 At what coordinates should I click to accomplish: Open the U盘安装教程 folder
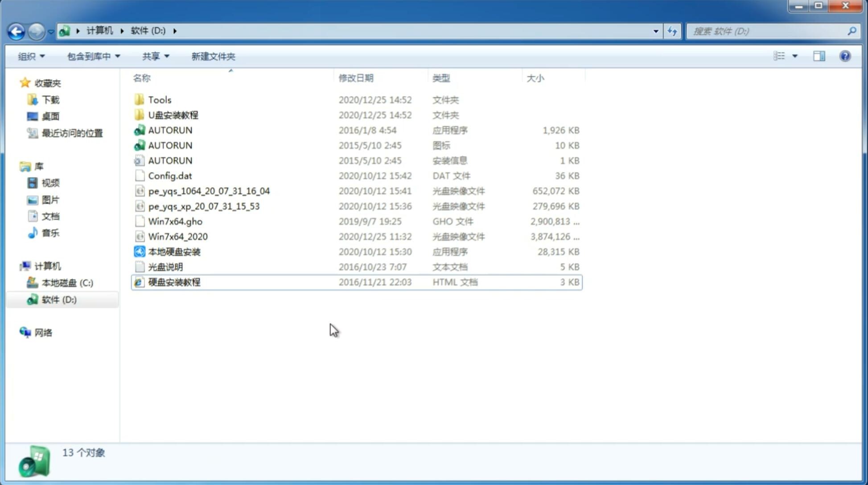tap(173, 115)
